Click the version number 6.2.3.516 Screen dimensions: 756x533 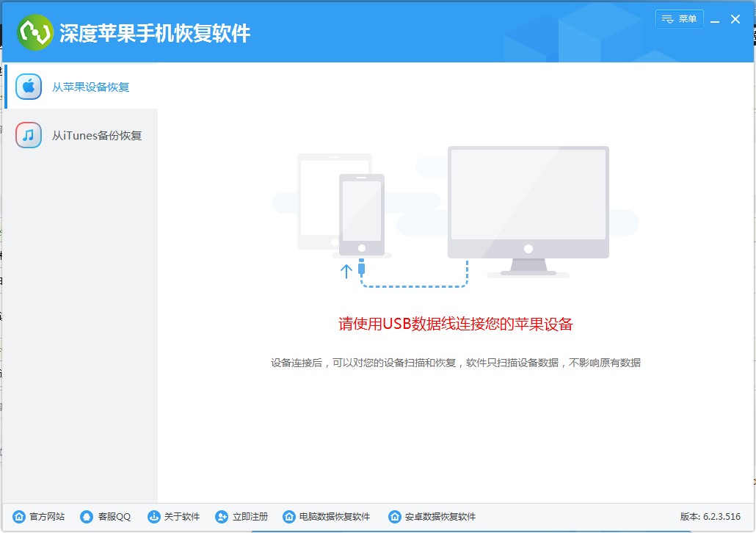(723, 516)
